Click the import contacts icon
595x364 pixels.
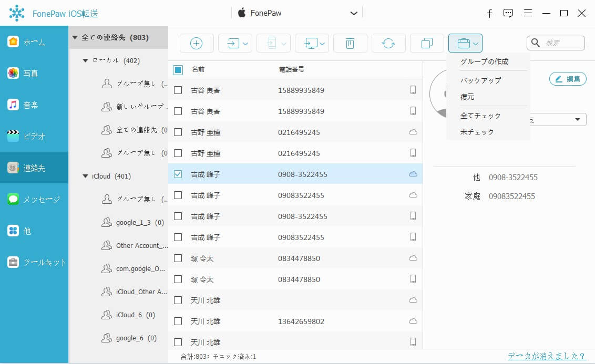(x=233, y=43)
